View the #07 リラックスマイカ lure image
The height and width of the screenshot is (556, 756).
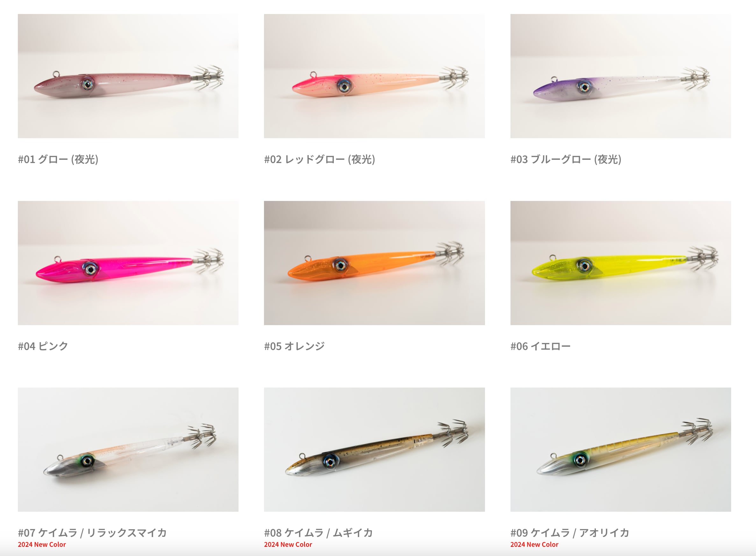[128, 449]
